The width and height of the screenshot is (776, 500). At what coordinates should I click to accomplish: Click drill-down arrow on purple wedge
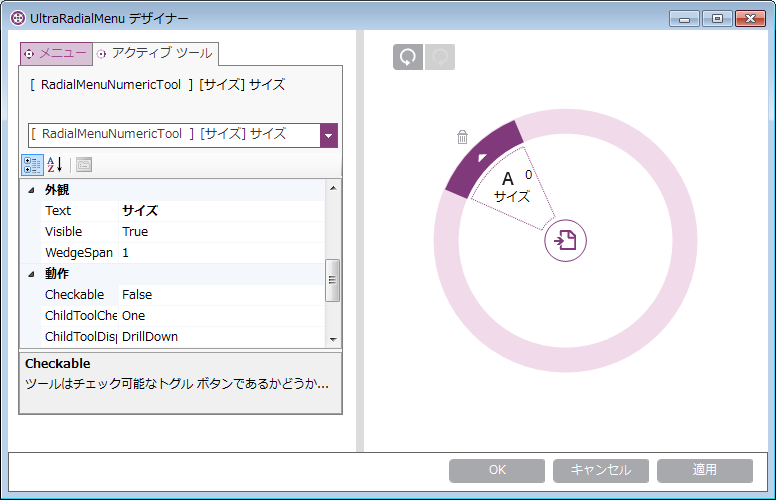[x=482, y=158]
